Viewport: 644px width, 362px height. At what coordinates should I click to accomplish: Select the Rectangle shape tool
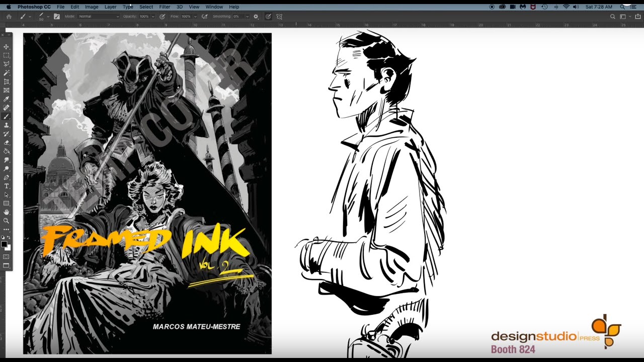pyautogui.click(x=7, y=203)
